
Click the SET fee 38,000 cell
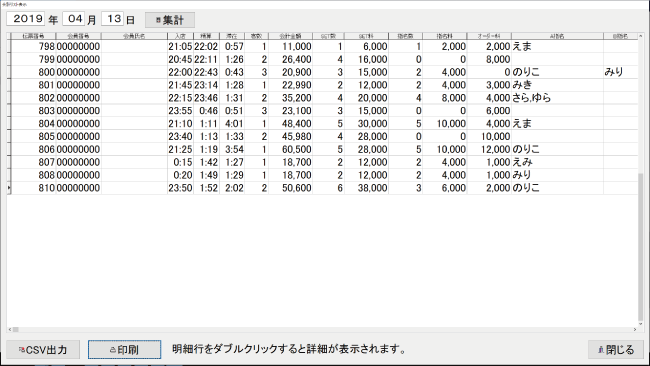pos(366,188)
